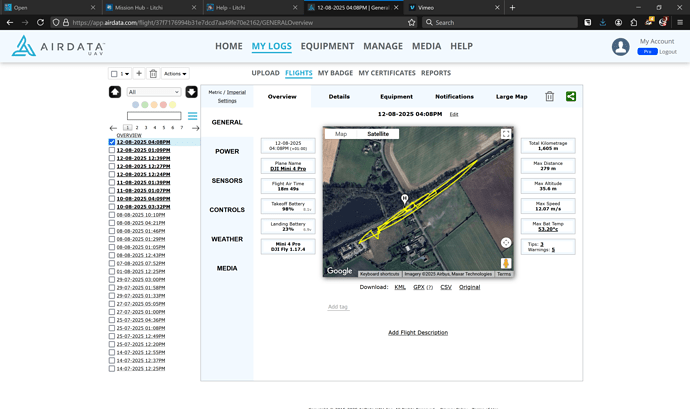Open the All filter dropdown
690x409 pixels.
pos(154,92)
